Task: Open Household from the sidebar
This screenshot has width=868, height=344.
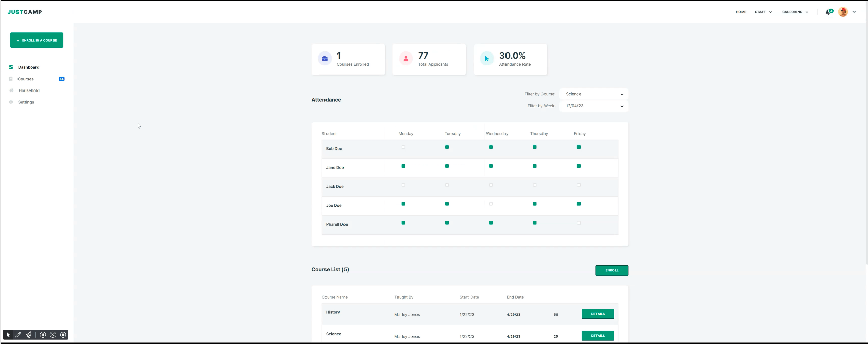Action: click(29, 90)
